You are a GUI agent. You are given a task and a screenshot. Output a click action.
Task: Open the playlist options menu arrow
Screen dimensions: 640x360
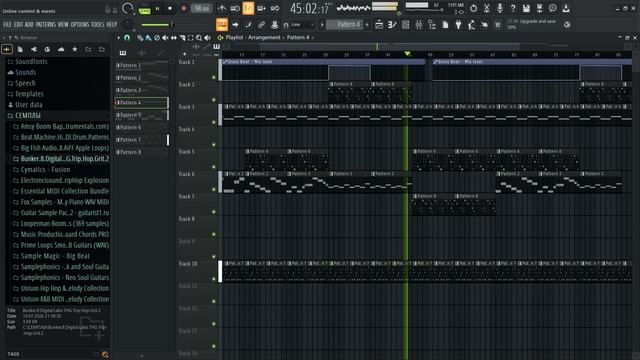coord(119,38)
